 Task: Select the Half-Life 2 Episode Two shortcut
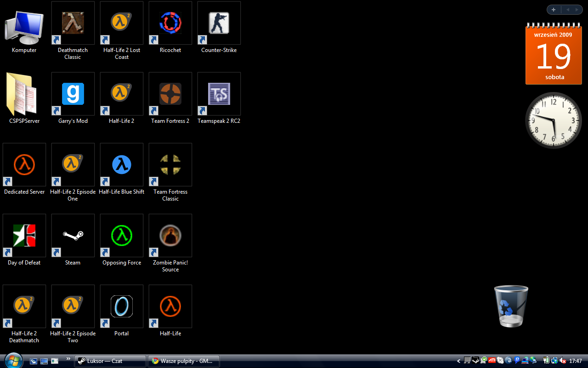pos(73,314)
